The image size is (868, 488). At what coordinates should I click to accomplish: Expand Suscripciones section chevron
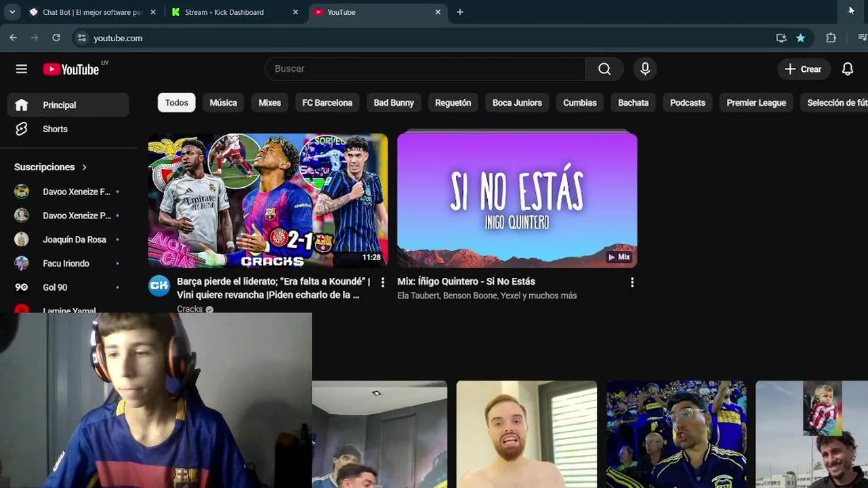[x=85, y=167]
